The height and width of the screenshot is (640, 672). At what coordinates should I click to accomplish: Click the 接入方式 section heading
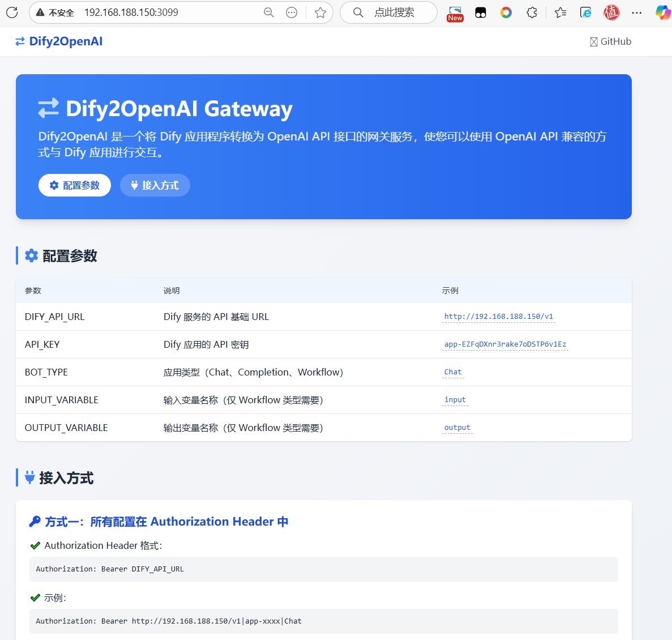point(66,477)
